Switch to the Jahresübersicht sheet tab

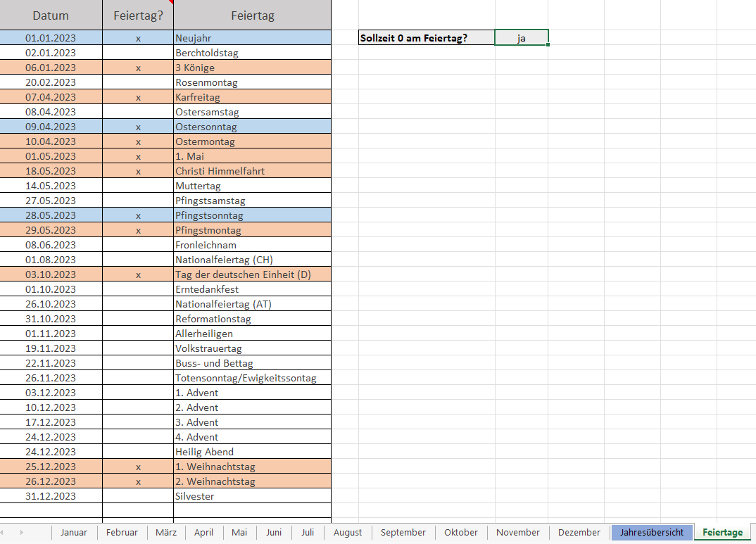(x=651, y=532)
